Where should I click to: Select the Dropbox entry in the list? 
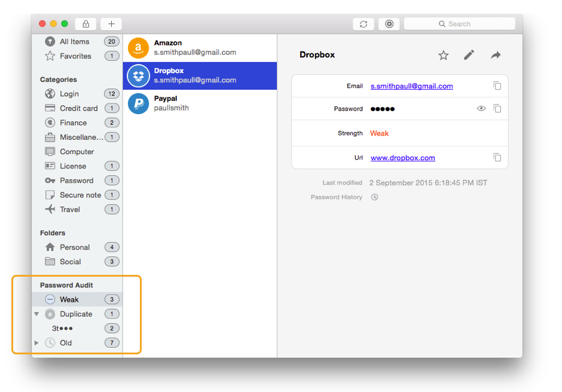tap(200, 76)
